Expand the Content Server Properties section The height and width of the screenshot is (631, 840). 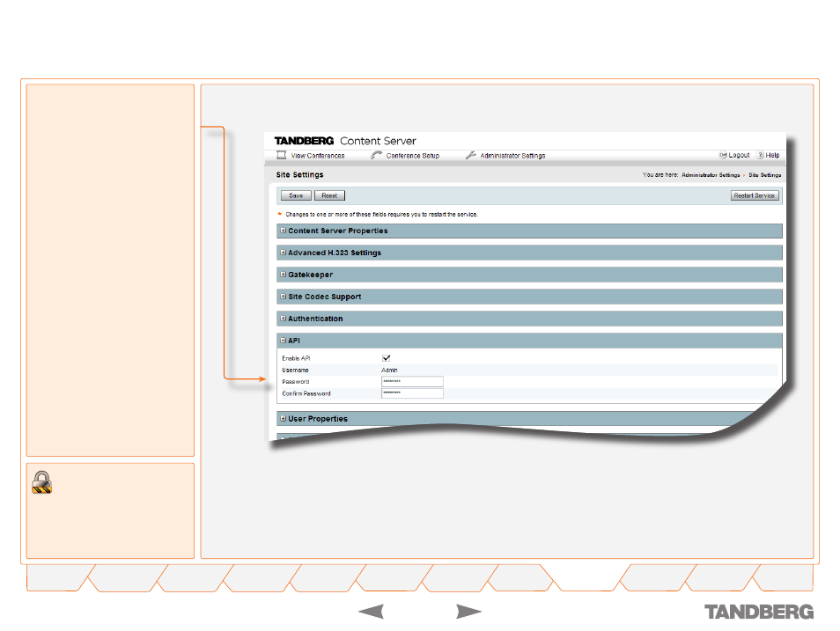click(284, 231)
